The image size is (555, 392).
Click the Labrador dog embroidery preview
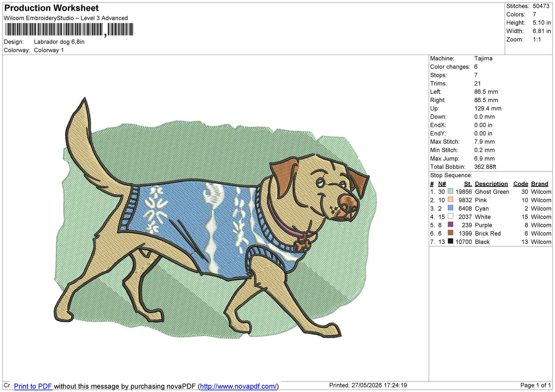[x=215, y=219]
